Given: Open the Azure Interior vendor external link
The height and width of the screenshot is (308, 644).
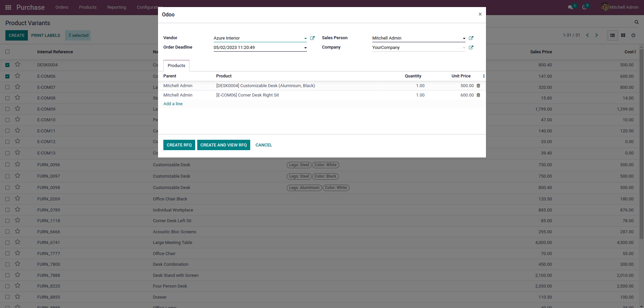Looking at the screenshot, I should tap(312, 38).
